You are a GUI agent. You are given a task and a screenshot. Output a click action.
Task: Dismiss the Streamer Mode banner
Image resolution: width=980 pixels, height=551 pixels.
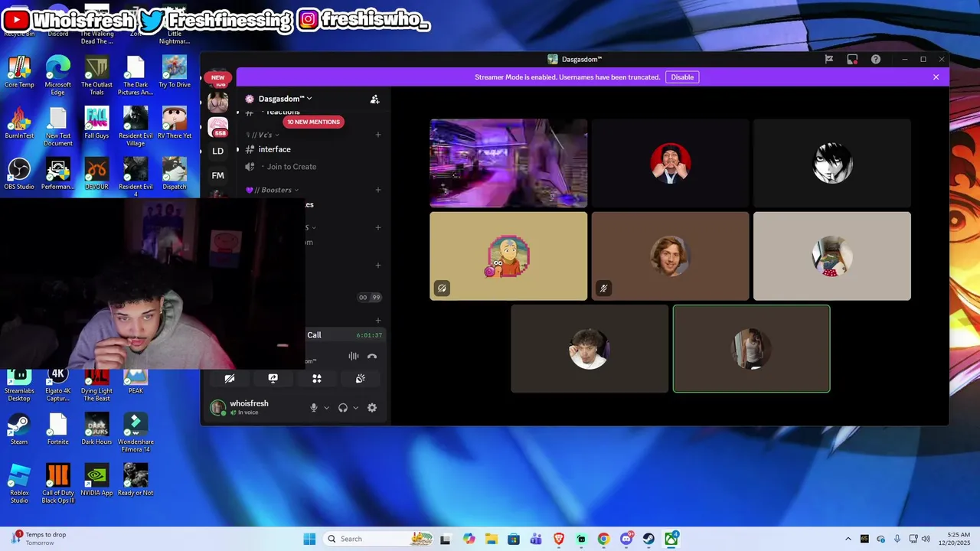[x=936, y=77]
